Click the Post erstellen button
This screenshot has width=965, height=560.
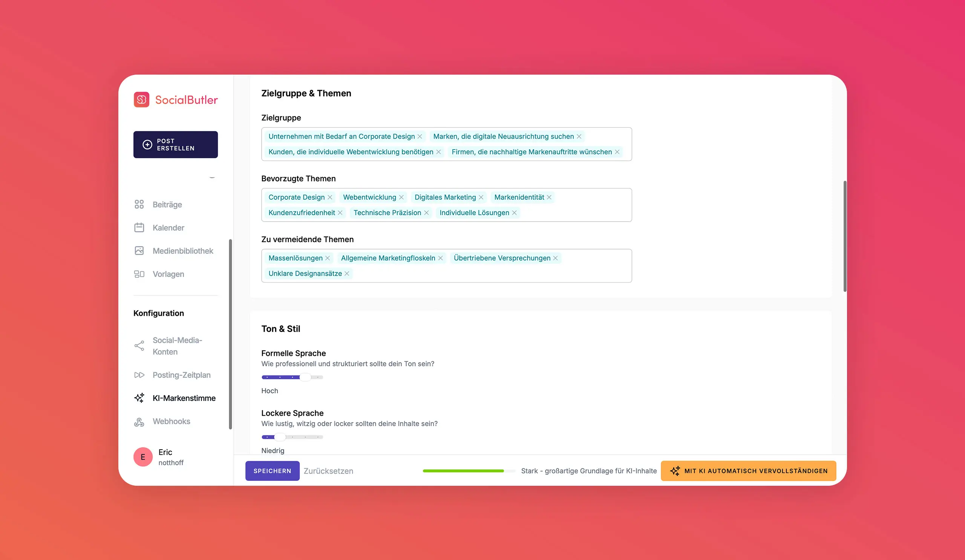175,145
